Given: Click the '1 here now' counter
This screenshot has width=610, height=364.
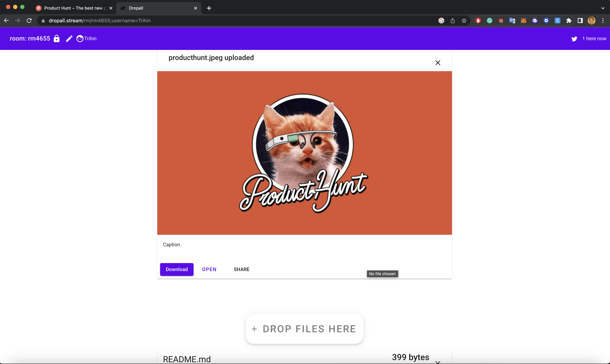Looking at the screenshot, I should tap(594, 39).
